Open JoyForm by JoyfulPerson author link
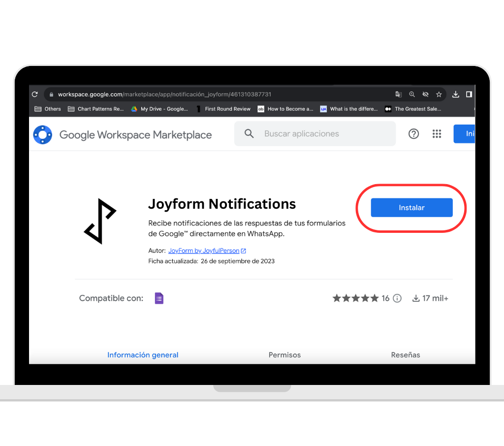Image resolution: width=504 pixels, height=446 pixels. pyautogui.click(x=204, y=251)
